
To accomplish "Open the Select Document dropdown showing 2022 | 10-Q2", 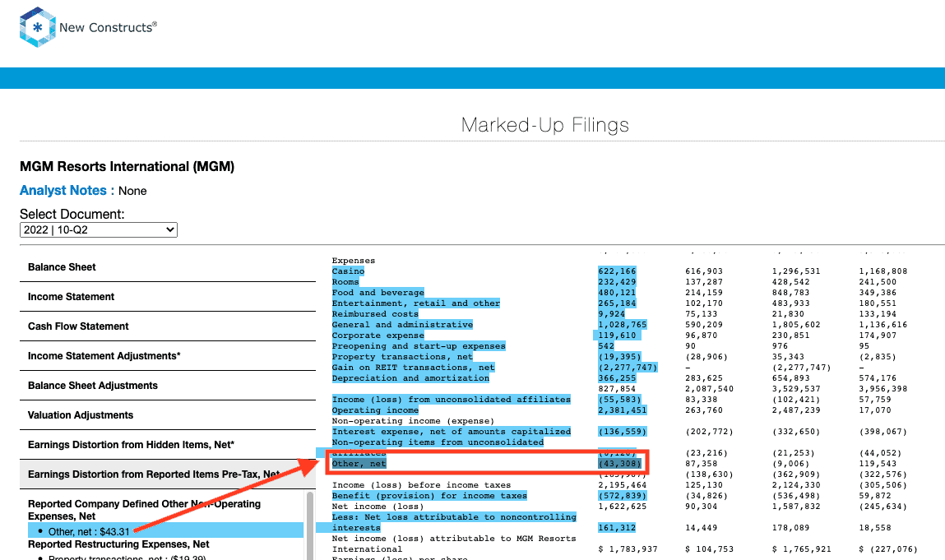I will [98, 229].
